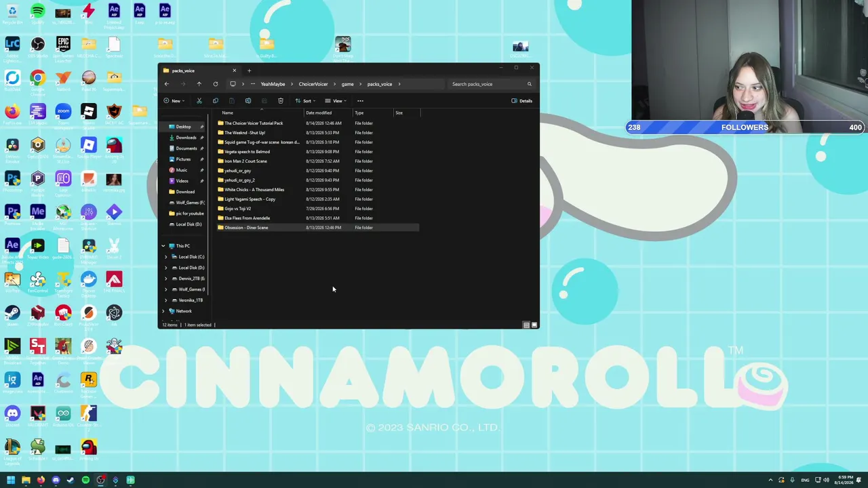Screen dimensions: 868x488
Task: Click the search magnifier icon
Action: pos(530,84)
